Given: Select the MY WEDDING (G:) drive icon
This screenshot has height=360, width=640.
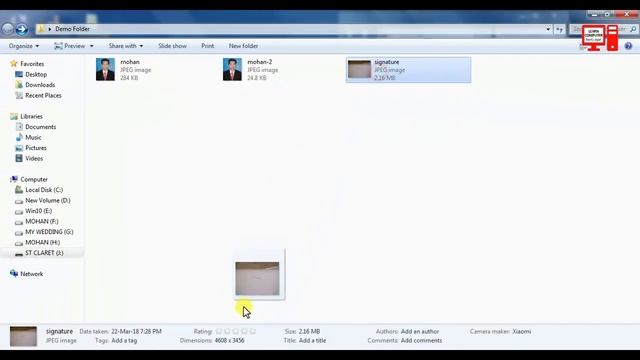Looking at the screenshot, I should coord(19,233).
